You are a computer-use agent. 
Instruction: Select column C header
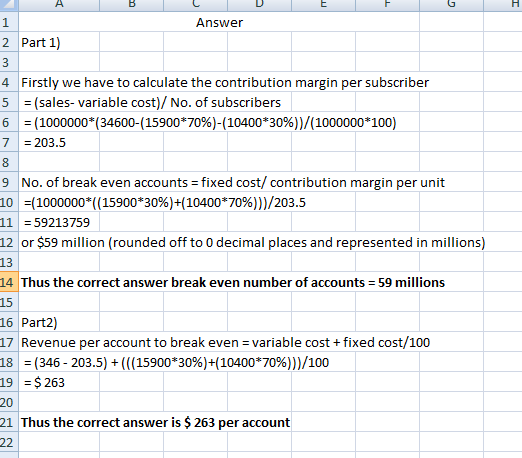tap(195, 5)
